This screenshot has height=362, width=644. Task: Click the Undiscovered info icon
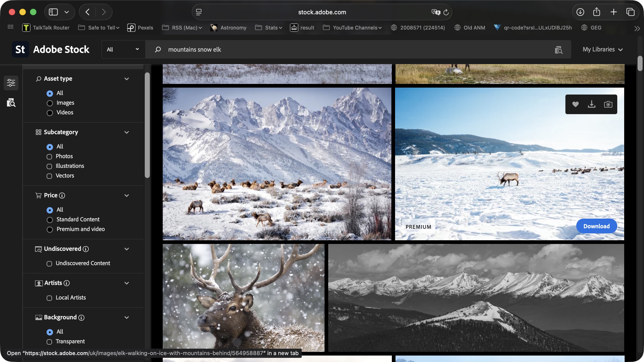pos(86,249)
